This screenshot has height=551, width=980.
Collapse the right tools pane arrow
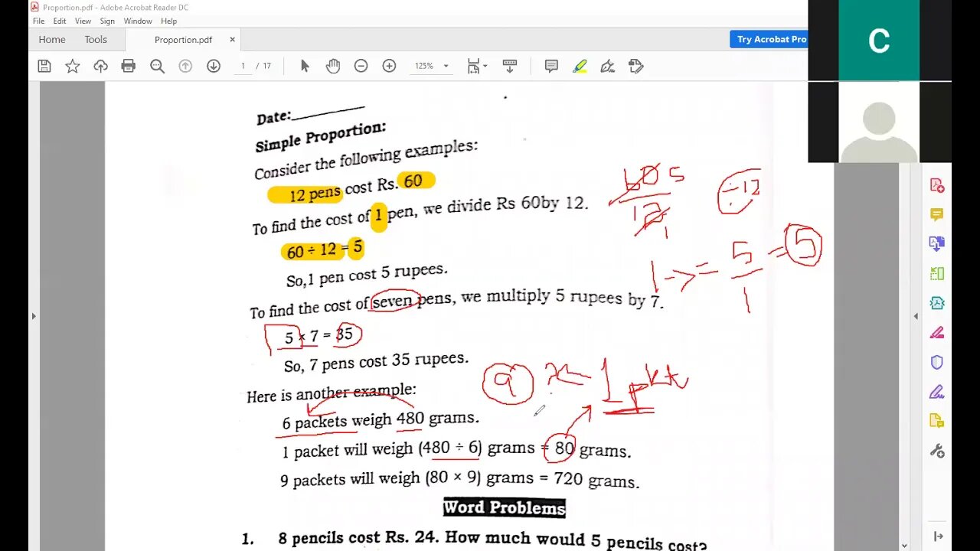(916, 316)
